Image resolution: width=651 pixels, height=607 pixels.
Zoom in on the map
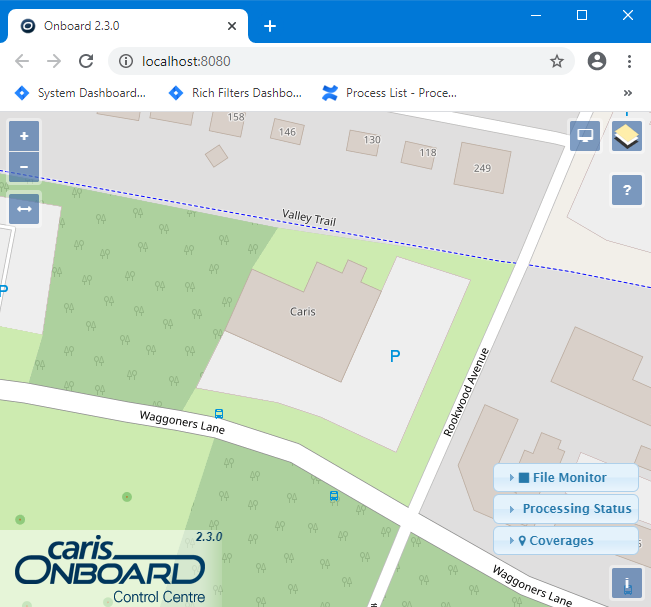(x=24, y=136)
